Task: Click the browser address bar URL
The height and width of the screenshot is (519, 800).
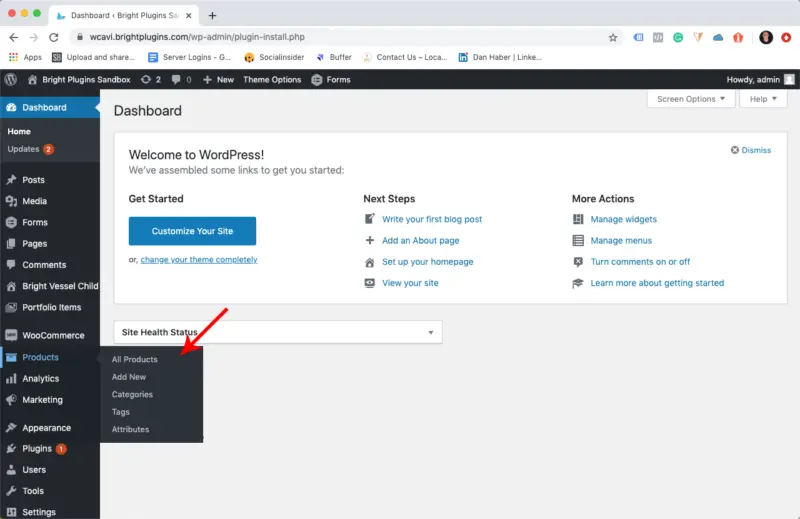Action: pos(197,37)
